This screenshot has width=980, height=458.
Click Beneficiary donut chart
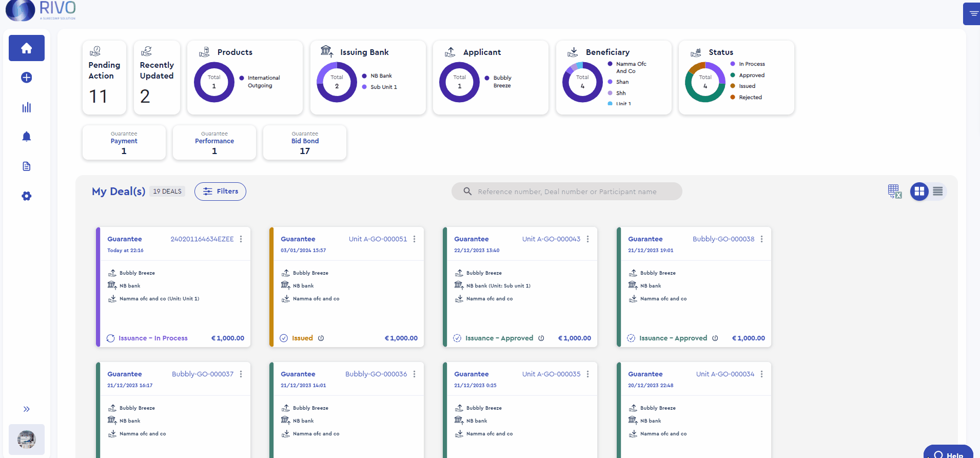pyautogui.click(x=582, y=82)
